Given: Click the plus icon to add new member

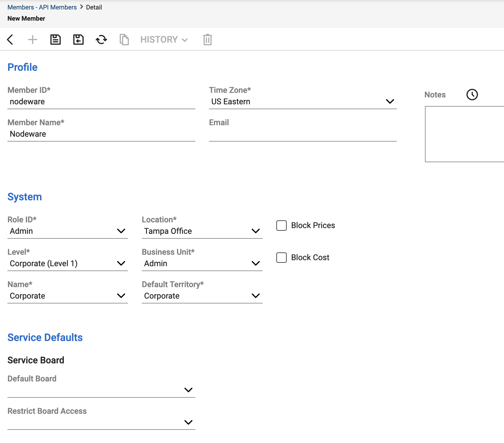Looking at the screenshot, I should coord(33,40).
